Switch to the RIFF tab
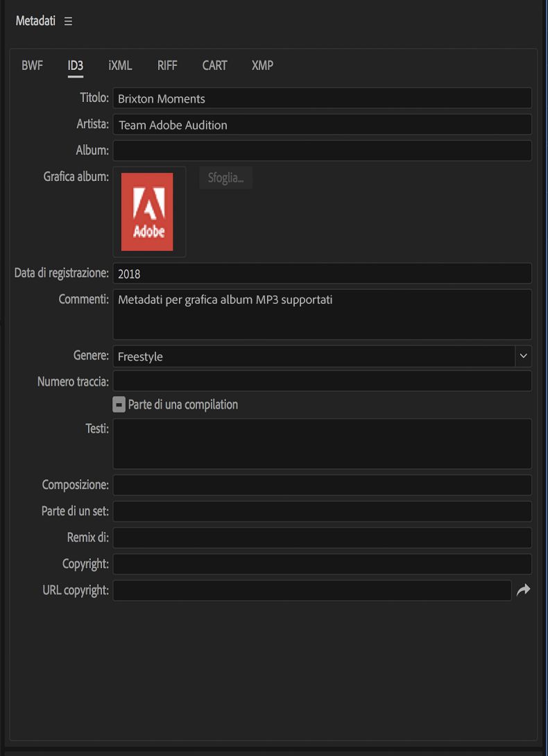Screen dimensions: 548x756 click(167, 66)
